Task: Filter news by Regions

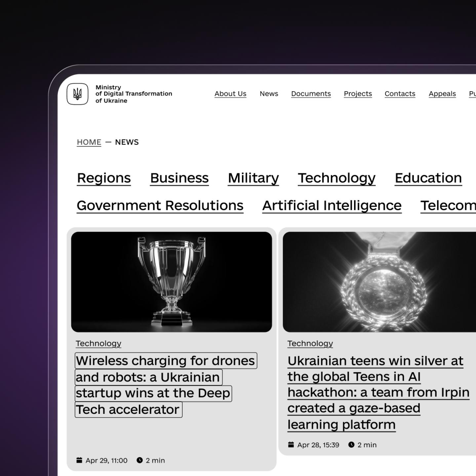Action: (x=104, y=178)
